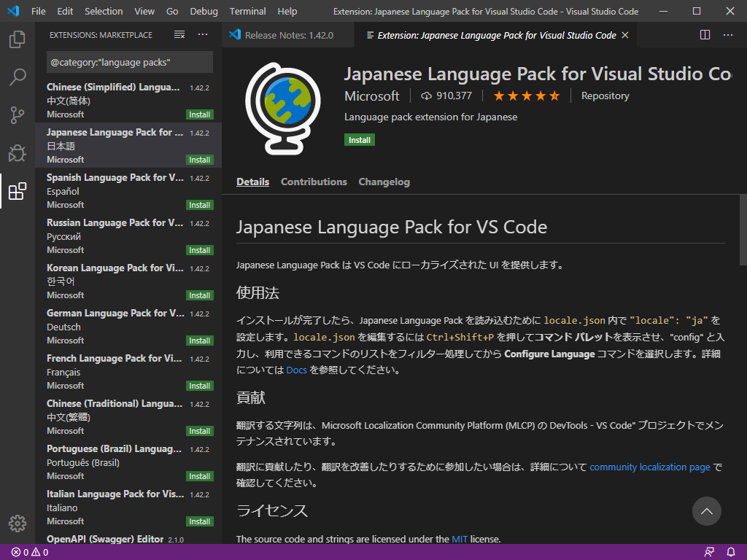The width and height of the screenshot is (747, 560).
Task: Focus the extensions search input field
Action: click(x=130, y=63)
